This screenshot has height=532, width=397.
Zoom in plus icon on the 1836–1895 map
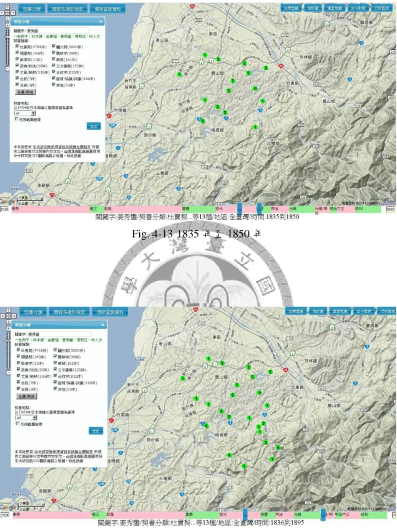(x=8, y=329)
